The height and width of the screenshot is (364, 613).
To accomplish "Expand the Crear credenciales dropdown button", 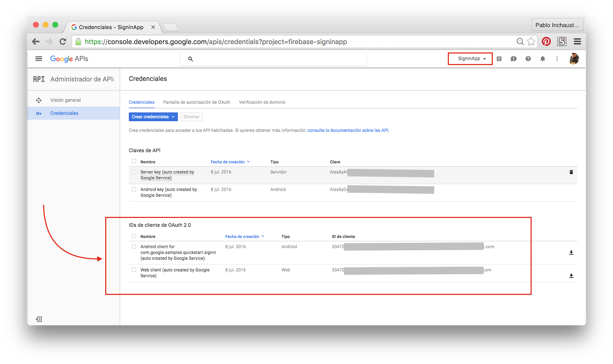I will [x=153, y=117].
